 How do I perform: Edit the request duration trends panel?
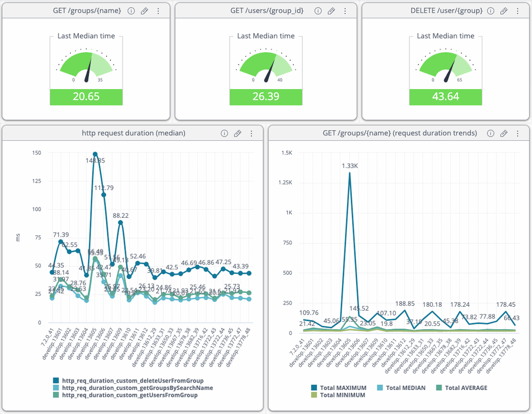(503, 133)
